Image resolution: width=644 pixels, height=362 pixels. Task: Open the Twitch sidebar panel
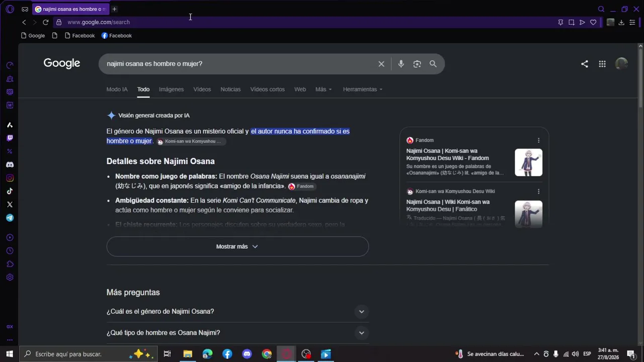tap(10, 138)
